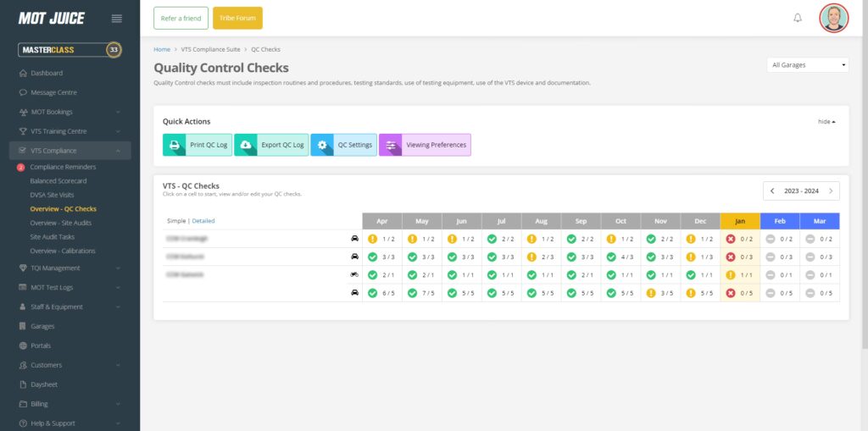Hide the Quick Actions panel
This screenshot has width=868, height=431.
point(826,122)
